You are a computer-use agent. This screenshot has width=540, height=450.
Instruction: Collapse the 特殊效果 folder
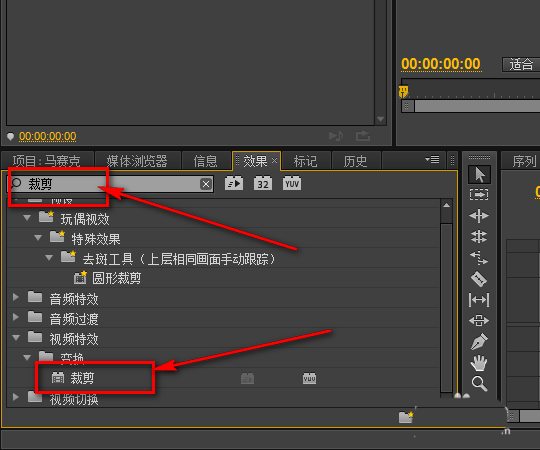(38, 238)
